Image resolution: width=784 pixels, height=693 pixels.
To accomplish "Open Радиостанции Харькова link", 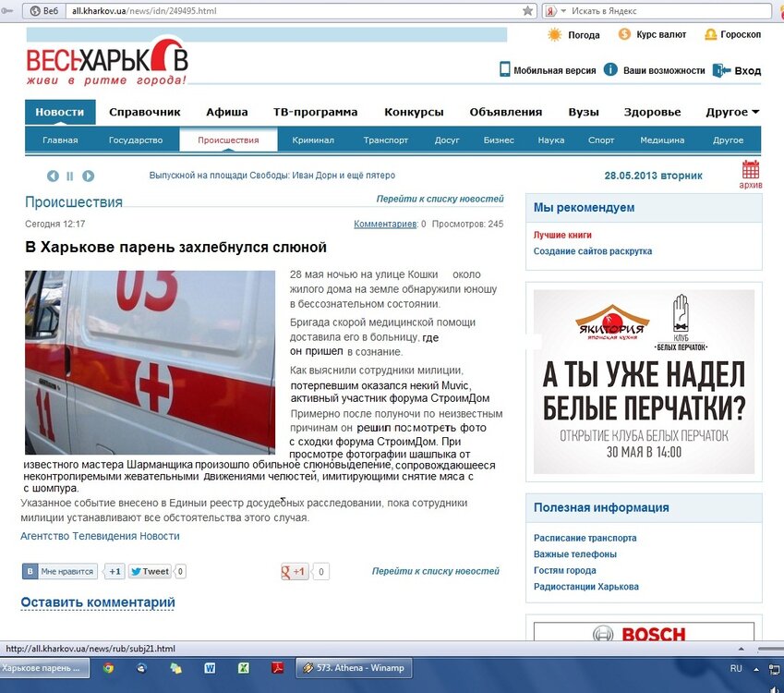I will click(586, 587).
